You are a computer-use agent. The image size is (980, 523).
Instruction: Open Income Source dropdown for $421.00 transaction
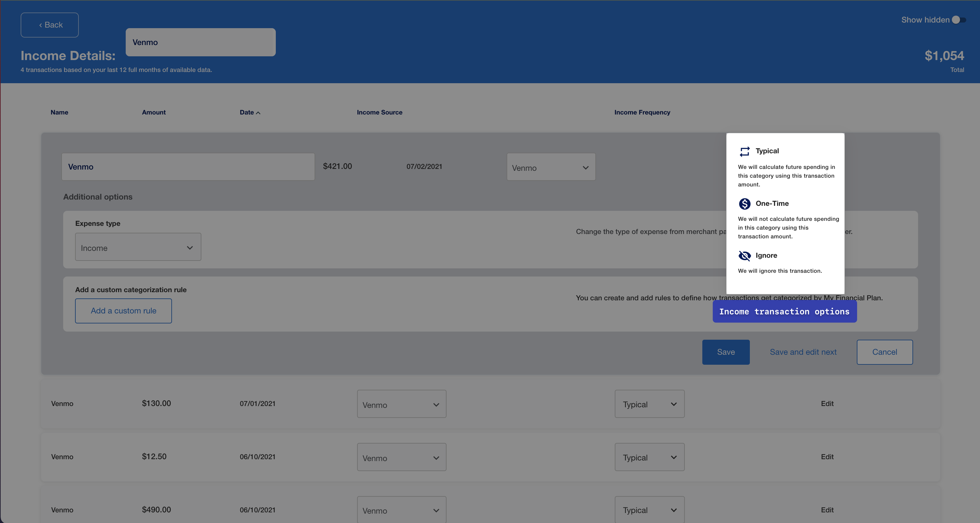(551, 167)
